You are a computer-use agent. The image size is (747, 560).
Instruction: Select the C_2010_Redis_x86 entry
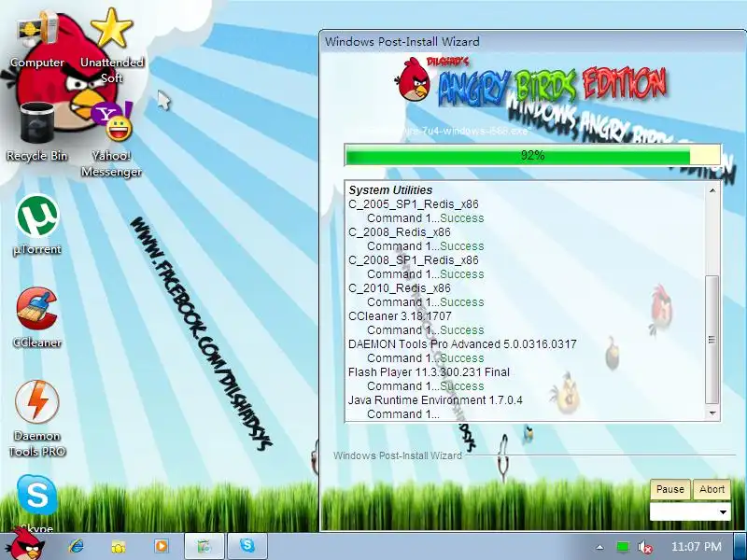[x=400, y=288]
